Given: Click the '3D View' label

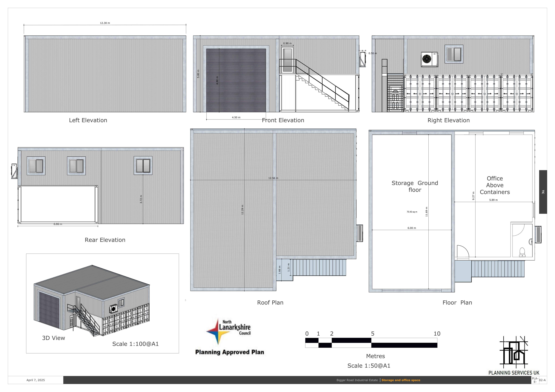Looking at the screenshot, I should [x=53, y=338].
